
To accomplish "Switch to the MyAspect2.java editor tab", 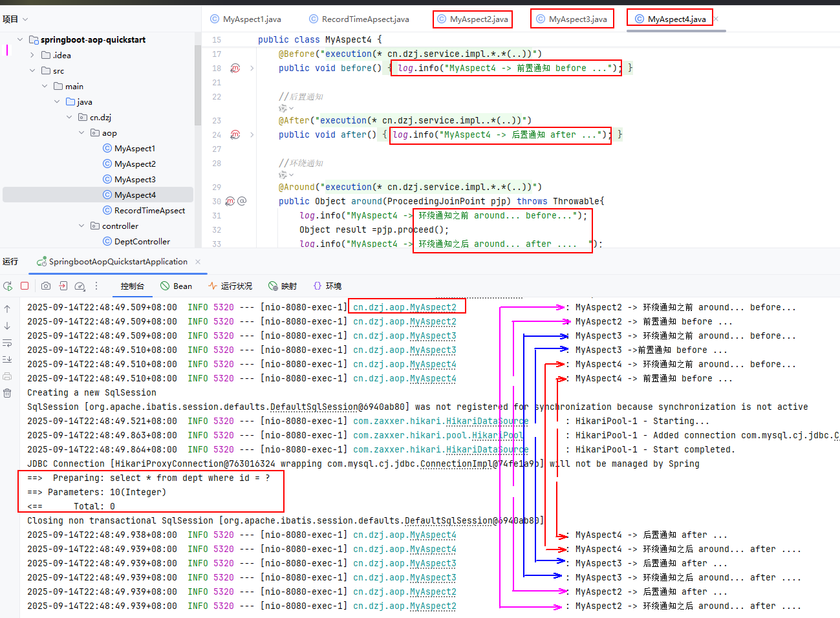I will pyautogui.click(x=479, y=19).
